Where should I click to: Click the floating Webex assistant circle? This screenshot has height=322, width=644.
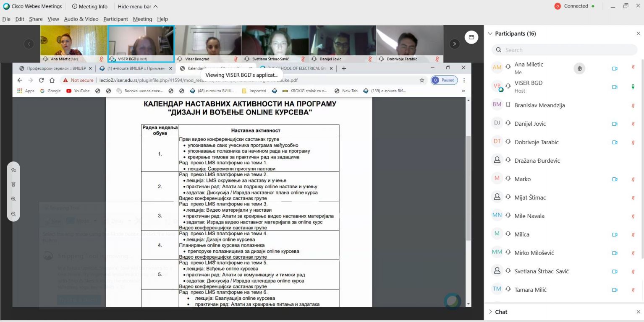[453, 301]
